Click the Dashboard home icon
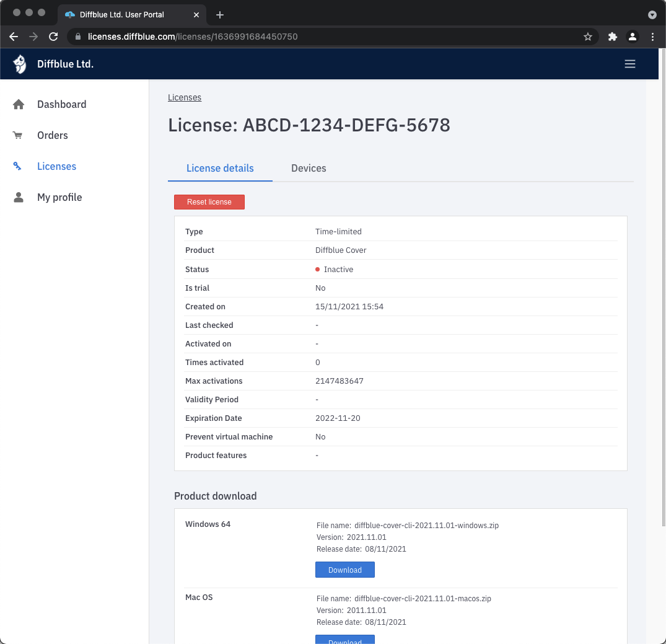 pyautogui.click(x=19, y=104)
